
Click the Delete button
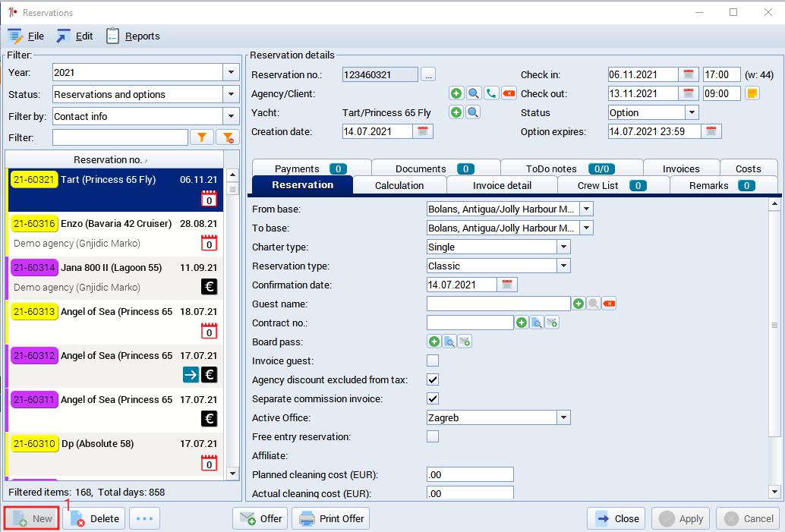click(95, 518)
